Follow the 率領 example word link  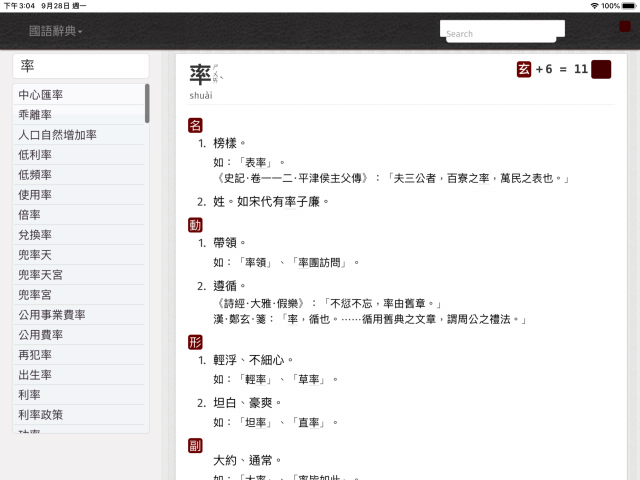tap(256, 262)
